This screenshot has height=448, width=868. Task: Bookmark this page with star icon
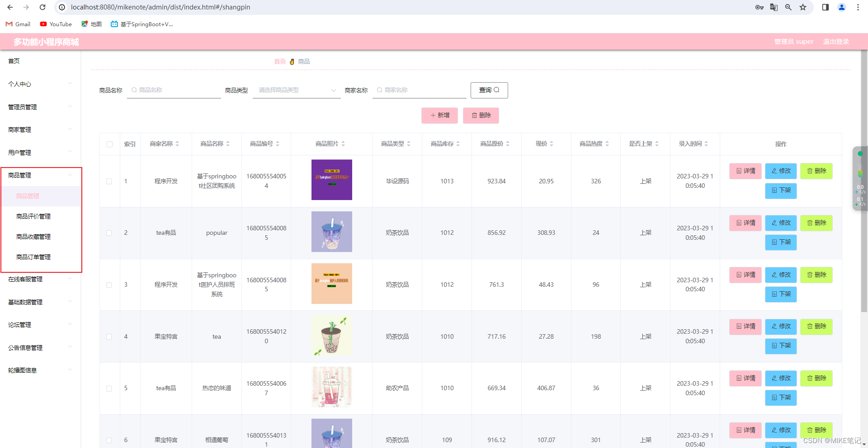pyautogui.click(x=803, y=7)
